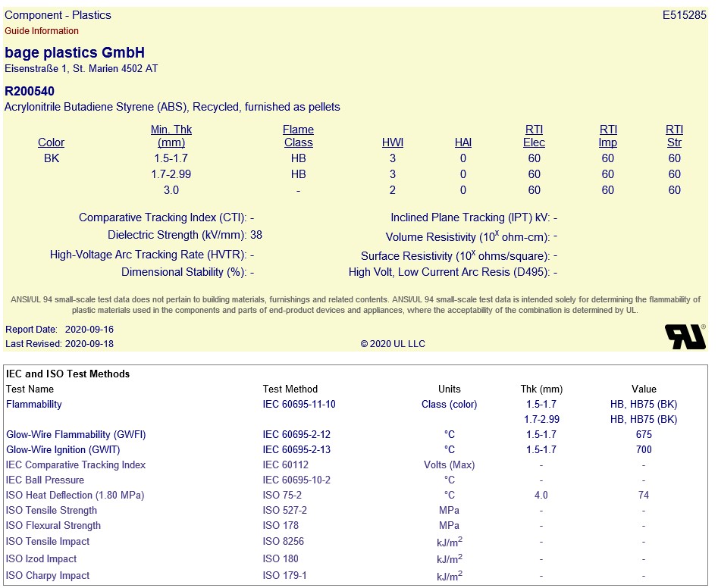This screenshot has height=588, width=718.
Task: Click the IEC Ball Pressure row
Action: pos(356,480)
